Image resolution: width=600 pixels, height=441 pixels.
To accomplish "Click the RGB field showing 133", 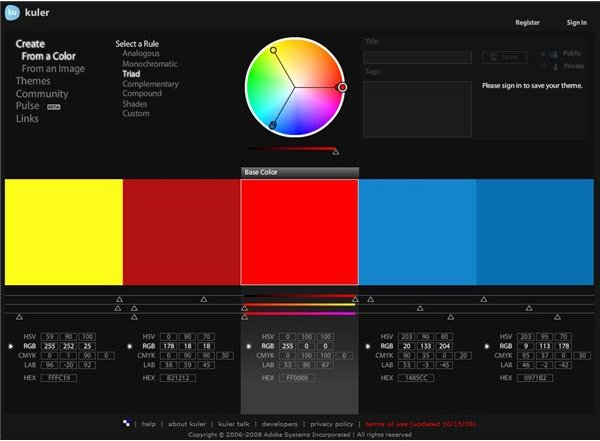I will click(x=426, y=346).
